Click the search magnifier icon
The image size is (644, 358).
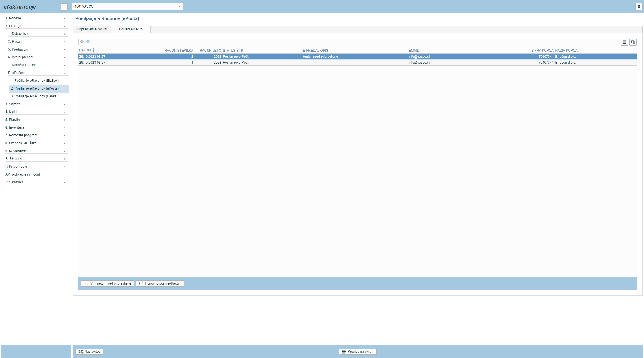[82, 42]
